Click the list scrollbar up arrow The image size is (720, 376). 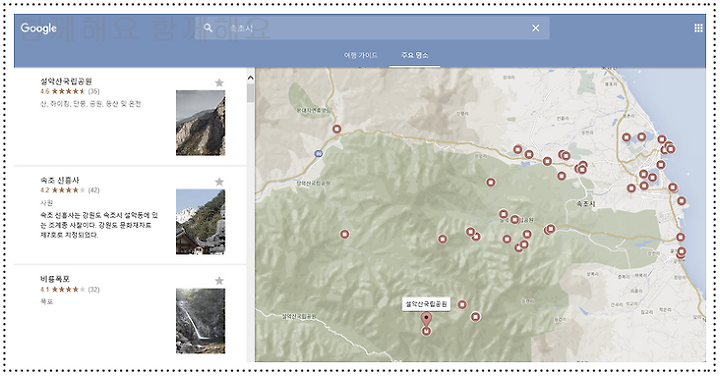pyautogui.click(x=250, y=78)
